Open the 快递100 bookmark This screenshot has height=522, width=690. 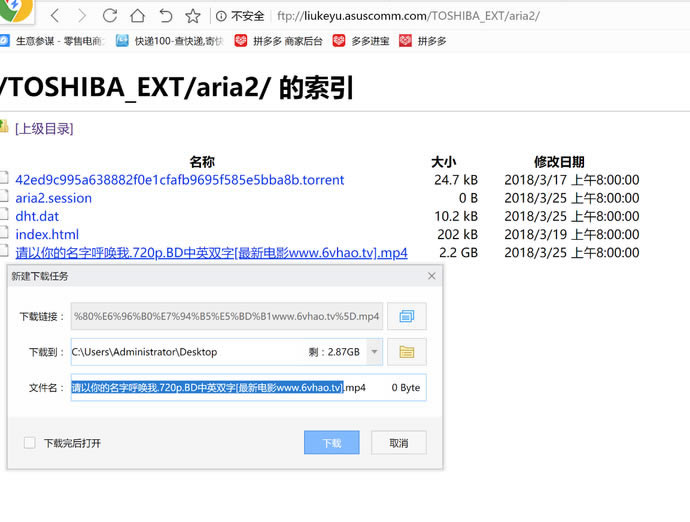(168, 41)
